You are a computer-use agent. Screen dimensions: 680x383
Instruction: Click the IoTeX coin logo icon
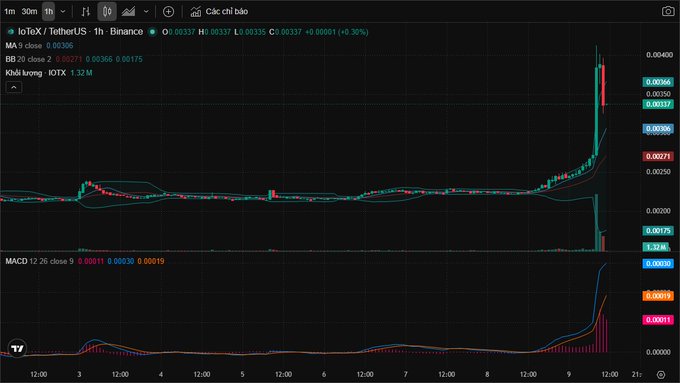[x=11, y=32]
